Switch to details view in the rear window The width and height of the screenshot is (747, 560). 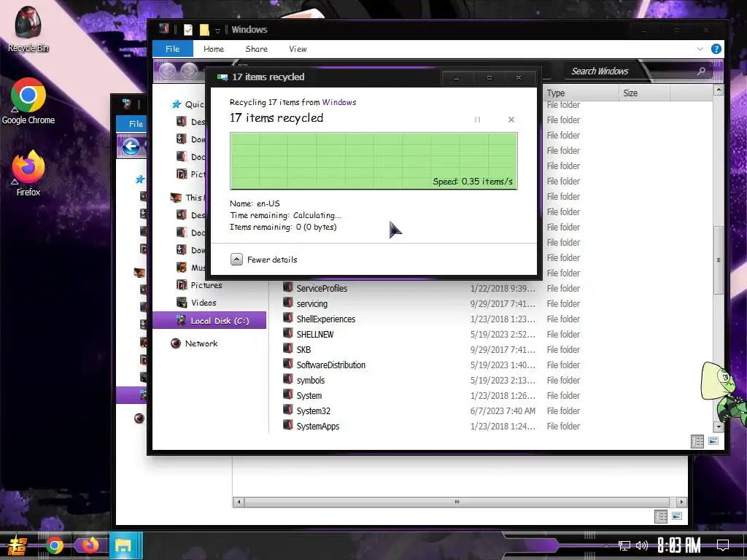[660, 516]
